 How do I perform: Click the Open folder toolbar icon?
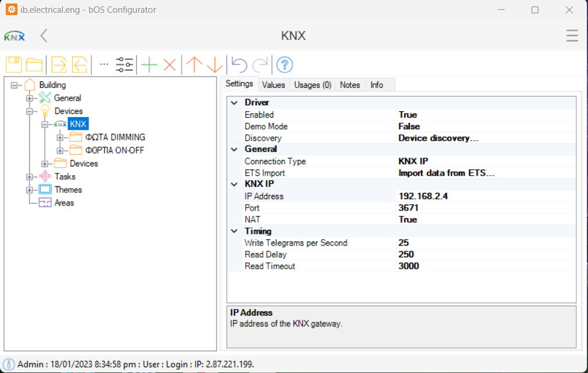point(34,65)
